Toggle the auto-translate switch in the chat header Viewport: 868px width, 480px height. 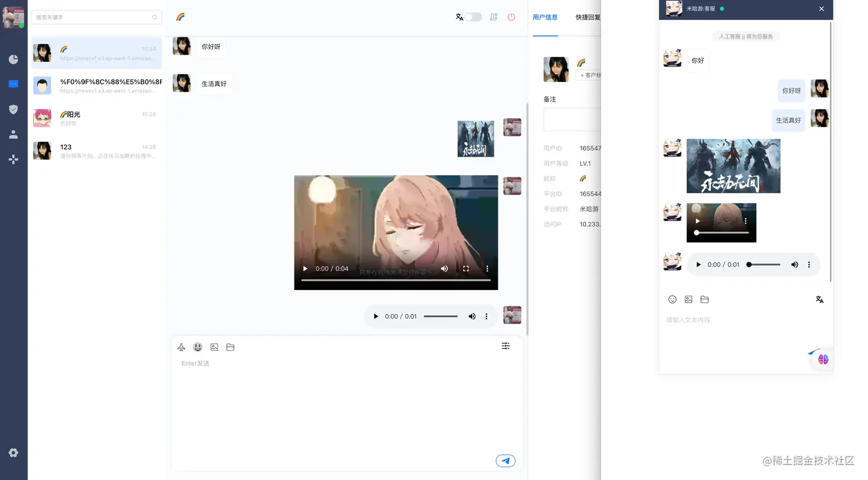coord(474,17)
